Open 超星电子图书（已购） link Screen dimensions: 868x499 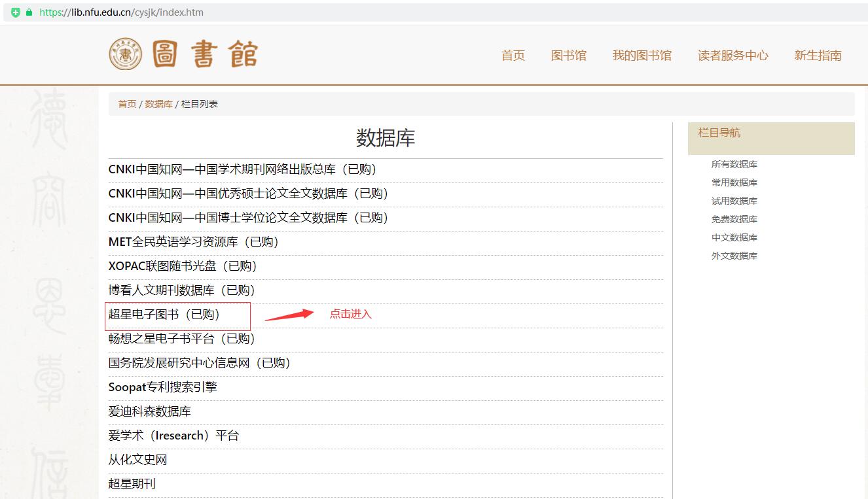pyautogui.click(x=165, y=315)
